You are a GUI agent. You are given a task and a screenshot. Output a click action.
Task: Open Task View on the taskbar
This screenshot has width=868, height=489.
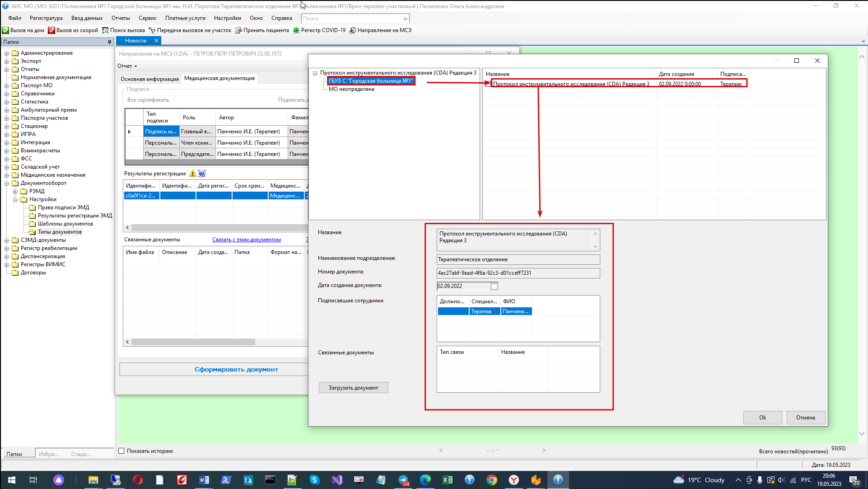(33, 480)
